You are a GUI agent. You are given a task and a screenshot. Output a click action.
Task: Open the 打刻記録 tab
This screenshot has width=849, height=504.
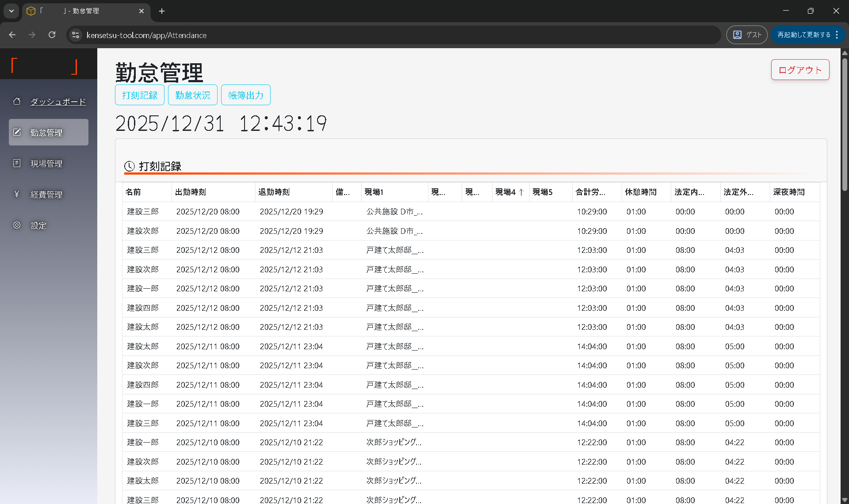click(x=140, y=95)
